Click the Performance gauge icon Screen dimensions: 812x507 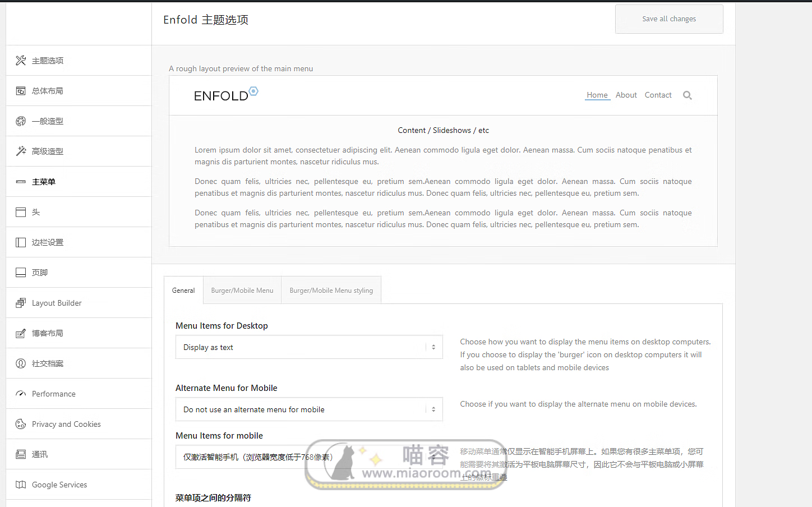tap(21, 394)
